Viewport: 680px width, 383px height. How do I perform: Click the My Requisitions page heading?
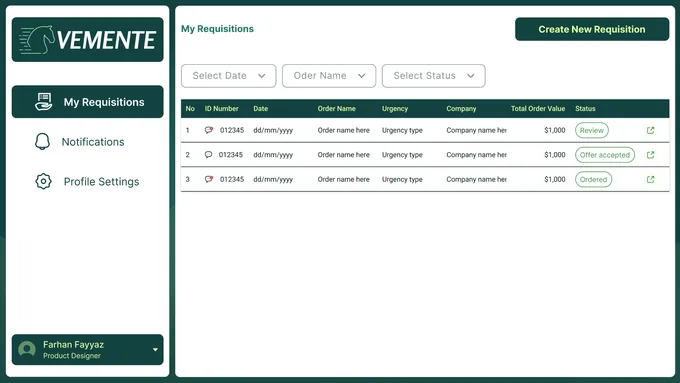(217, 29)
